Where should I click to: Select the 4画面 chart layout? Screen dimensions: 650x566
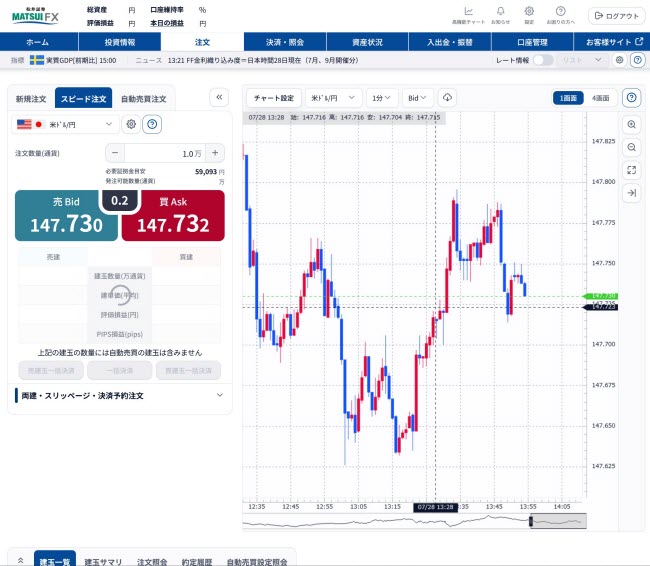click(600, 98)
